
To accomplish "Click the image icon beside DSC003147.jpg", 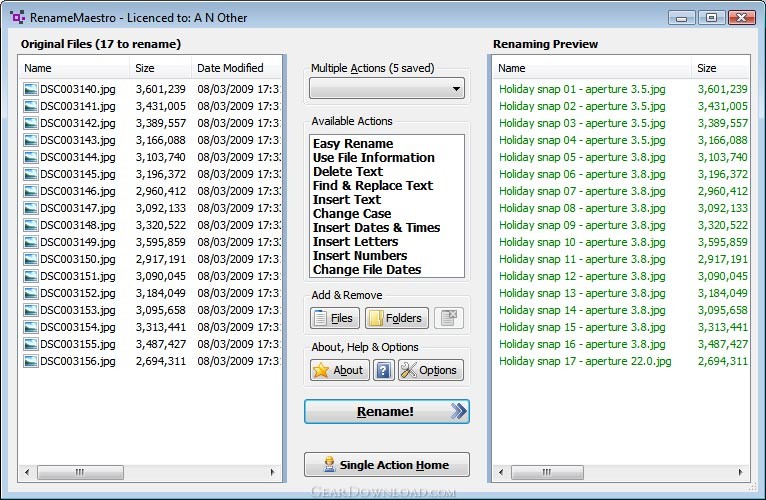I will [x=30, y=208].
